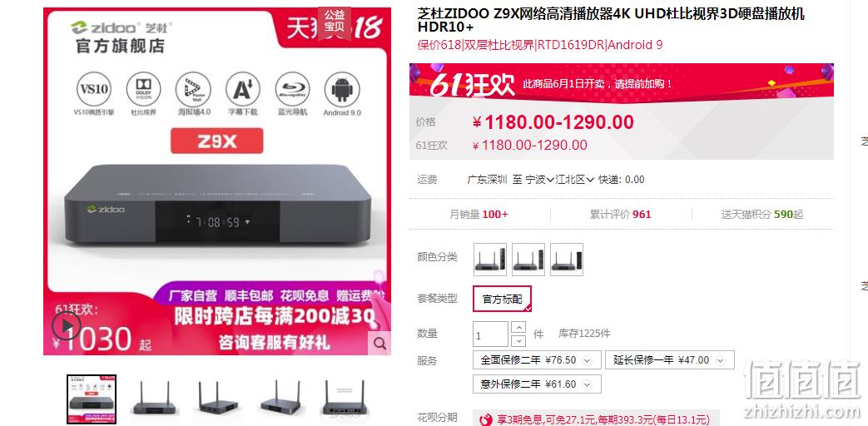Click the Dolby Vision feature icon
Image resolution: width=868 pixels, height=426 pixels.
coord(143,89)
